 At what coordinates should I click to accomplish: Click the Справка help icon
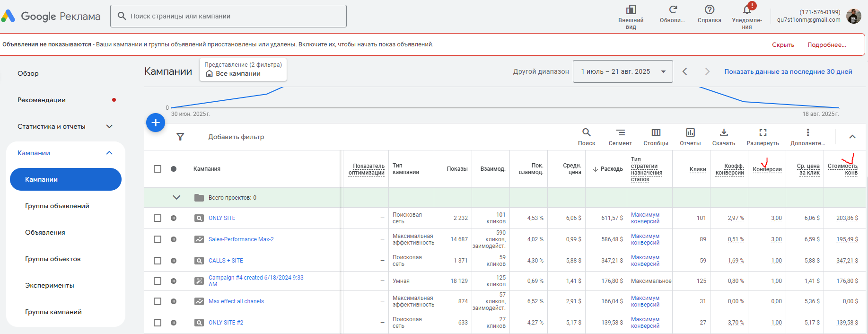[709, 10]
